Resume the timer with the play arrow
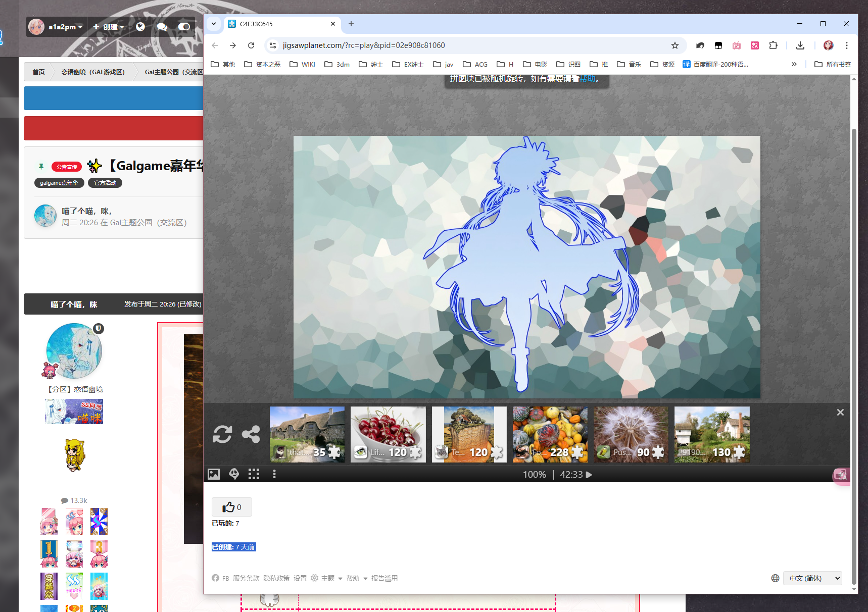Image resolution: width=868 pixels, height=612 pixels. point(589,475)
